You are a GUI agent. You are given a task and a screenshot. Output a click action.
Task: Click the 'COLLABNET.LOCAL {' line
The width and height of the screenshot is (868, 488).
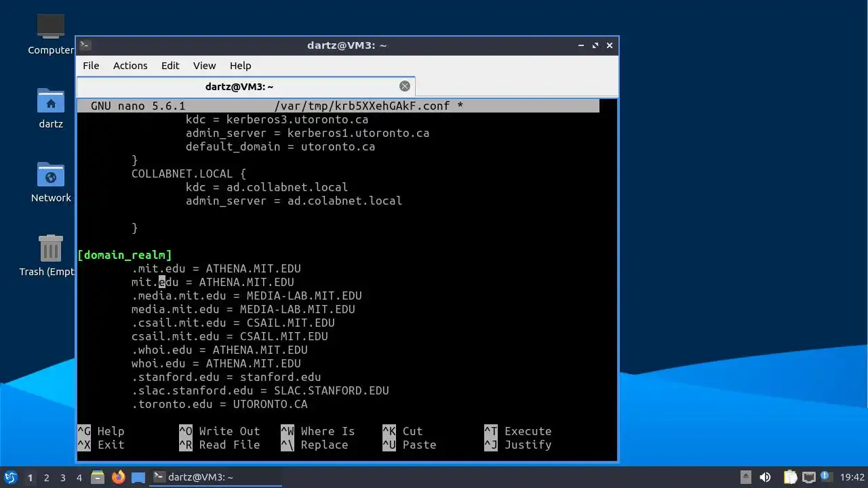point(189,174)
